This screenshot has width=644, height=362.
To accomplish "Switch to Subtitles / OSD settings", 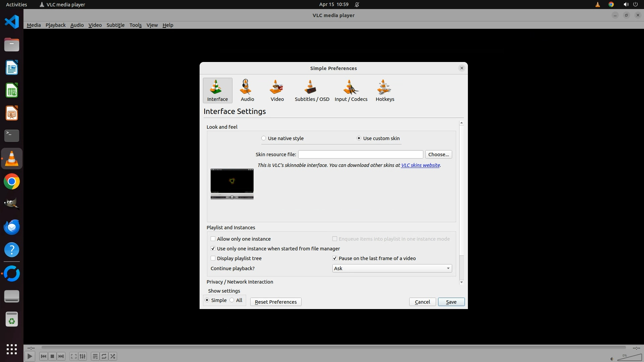I will tap(312, 90).
